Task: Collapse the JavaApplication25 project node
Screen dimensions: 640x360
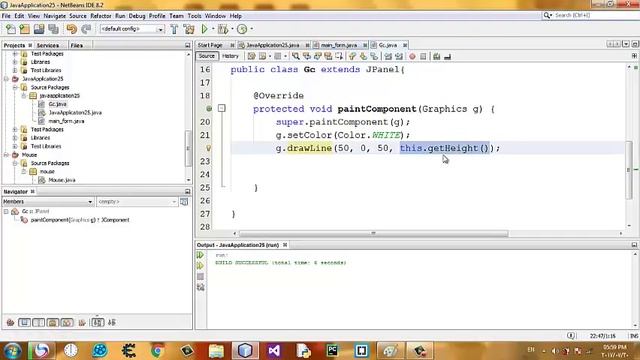Action: click(x=6, y=79)
